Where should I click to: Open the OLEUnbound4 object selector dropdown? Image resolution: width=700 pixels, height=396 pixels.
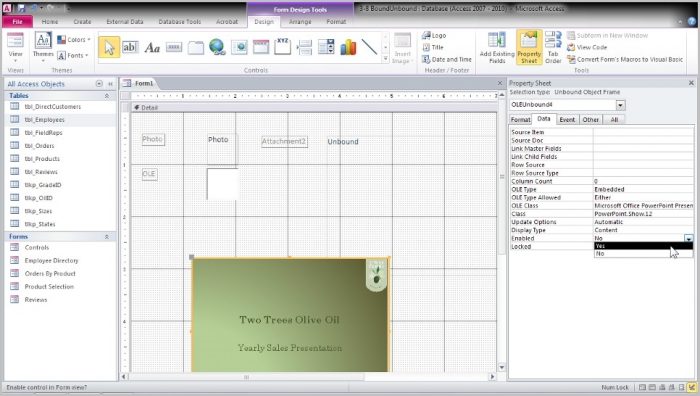click(621, 104)
